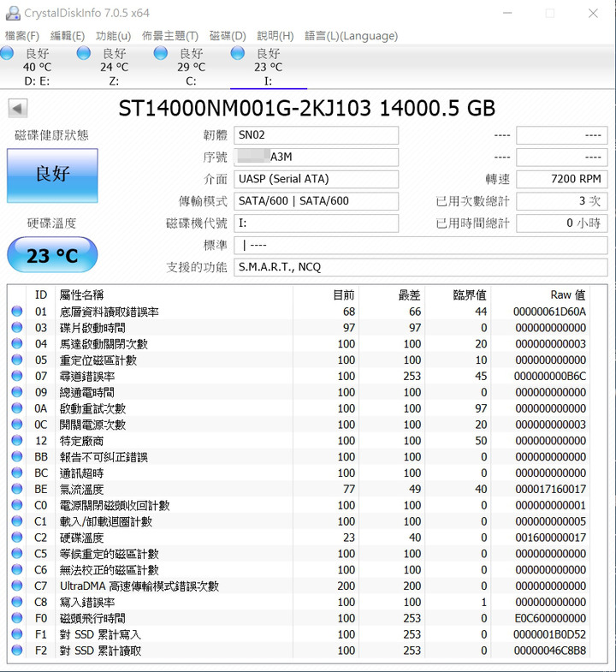Image resolution: width=616 pixels, height=672 pixels.
Task: Open the 磁碟(D) menu
Action: click(228, 36)
